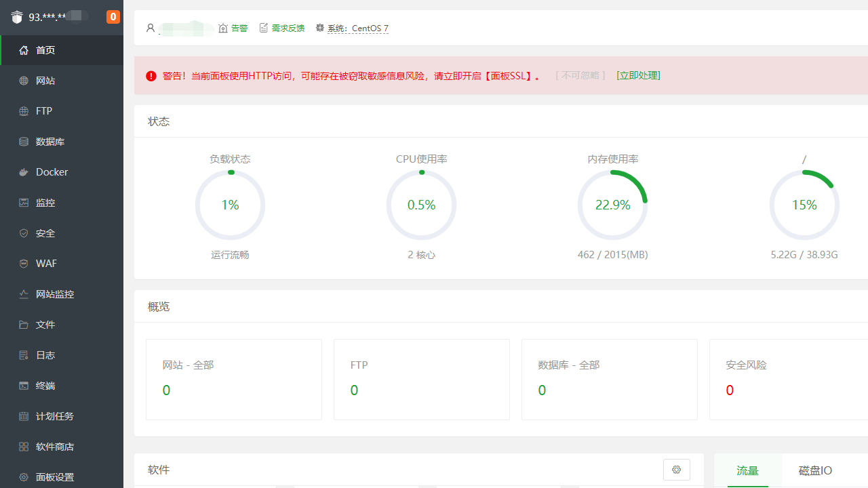Click the 5.22G / 38.93G disk text
This screenshot has height=488, width=868.
[804, 255]
